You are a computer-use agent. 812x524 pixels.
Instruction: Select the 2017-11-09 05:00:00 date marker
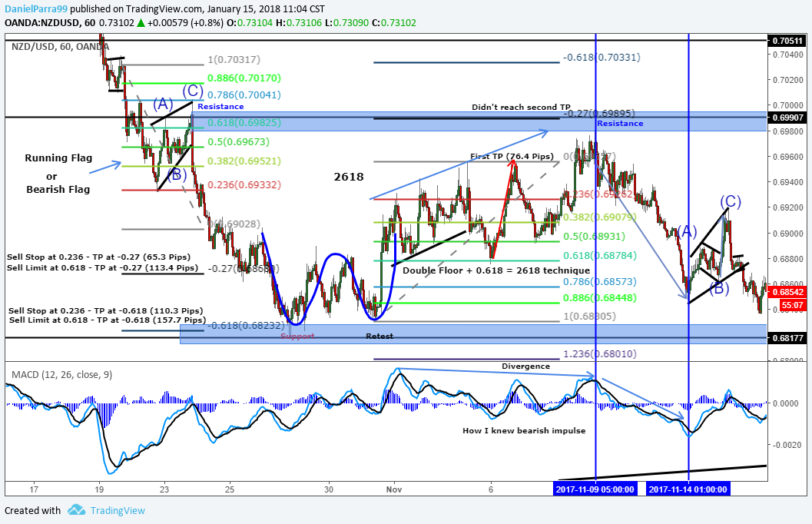595,489
